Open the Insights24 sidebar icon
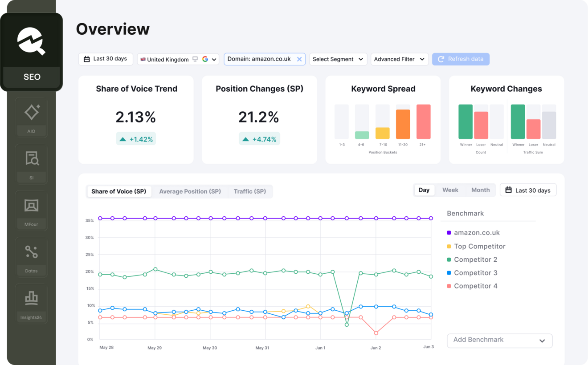This screenshot has width=588, height=365. pyautogui.click(x=31, y=304)
